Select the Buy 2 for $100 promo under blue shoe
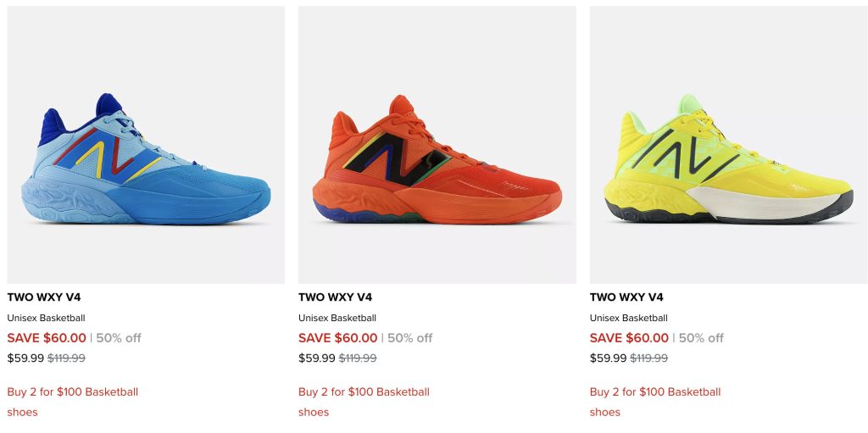 (x=72, y=392)
